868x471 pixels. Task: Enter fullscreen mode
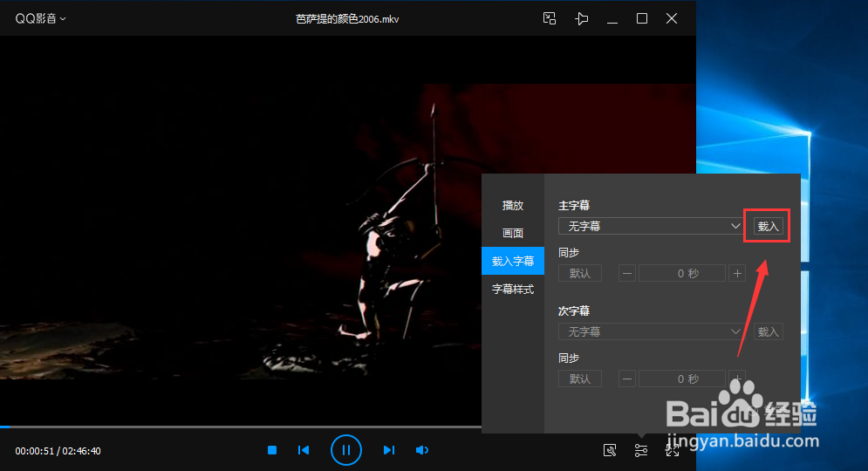(x=672, y=450)
